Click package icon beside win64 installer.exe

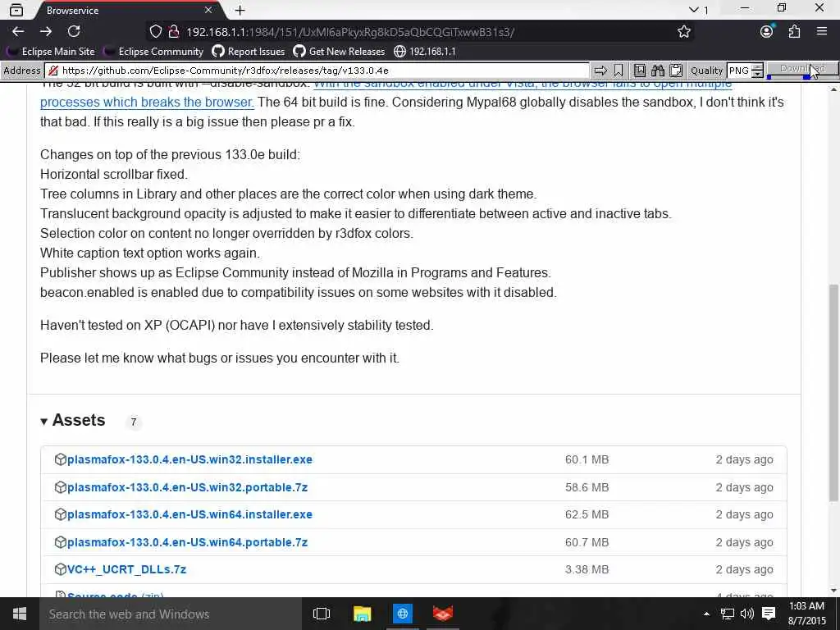[x=61, y=514]
